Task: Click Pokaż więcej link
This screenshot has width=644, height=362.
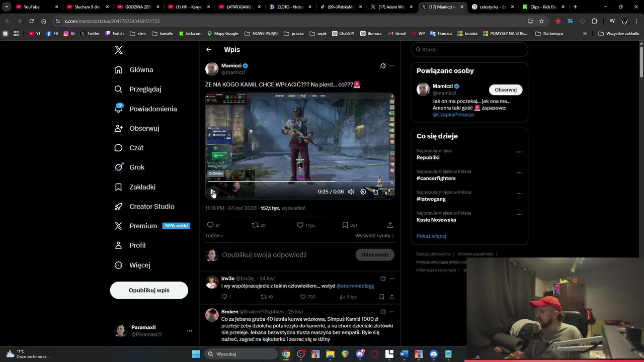Action: point(431,236)
